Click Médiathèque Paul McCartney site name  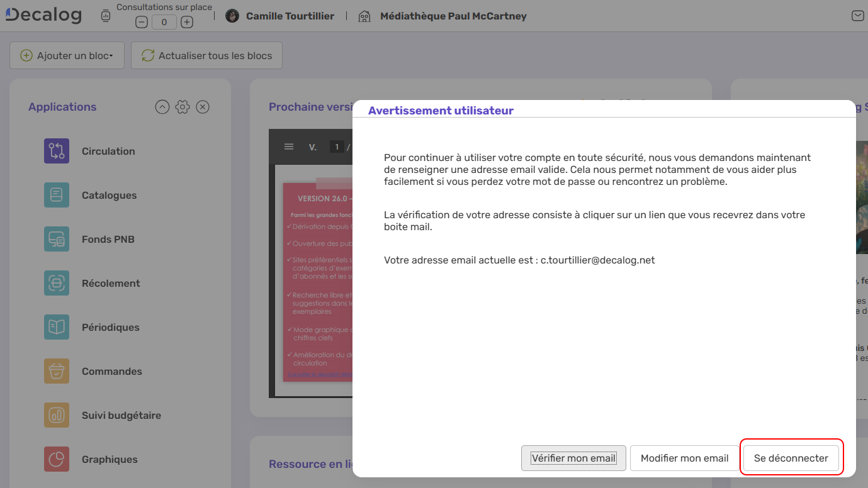point(453,16)
